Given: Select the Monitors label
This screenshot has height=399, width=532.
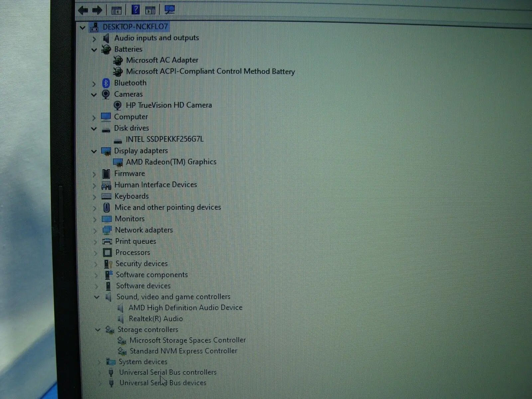Looking at the screenshot, I should [x=130, y=219].
